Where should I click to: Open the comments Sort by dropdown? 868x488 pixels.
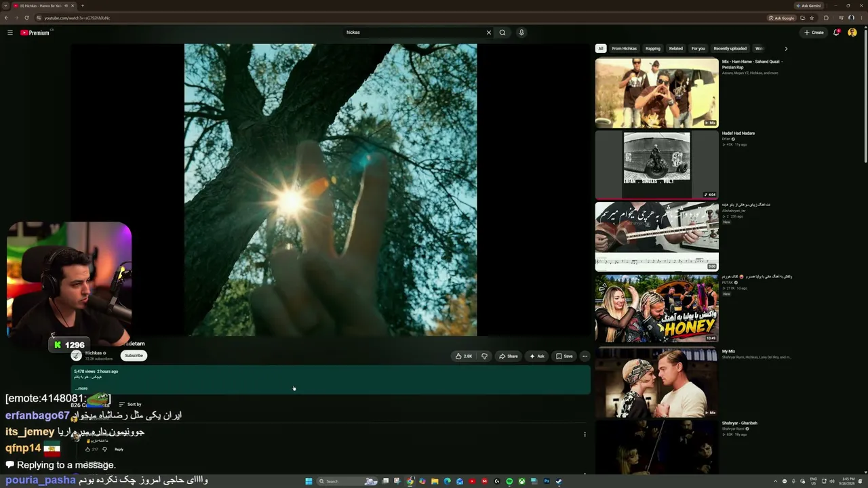click(x=130, y=404)
